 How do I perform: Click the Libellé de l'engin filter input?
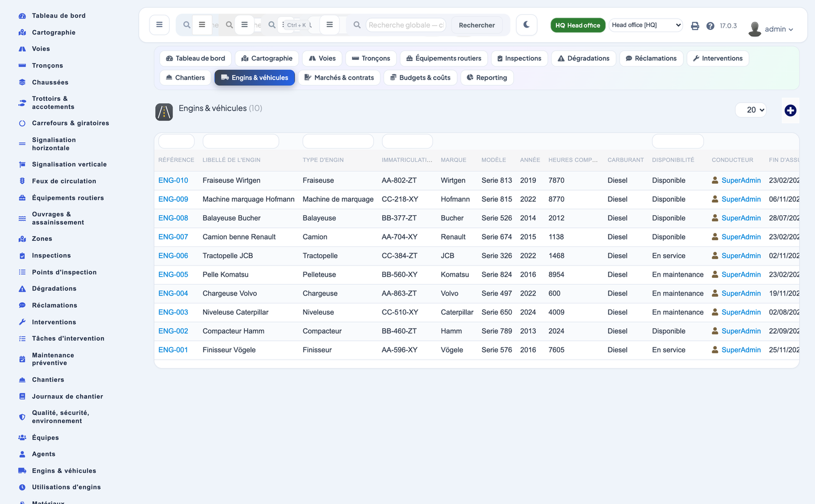coord(241,141)
